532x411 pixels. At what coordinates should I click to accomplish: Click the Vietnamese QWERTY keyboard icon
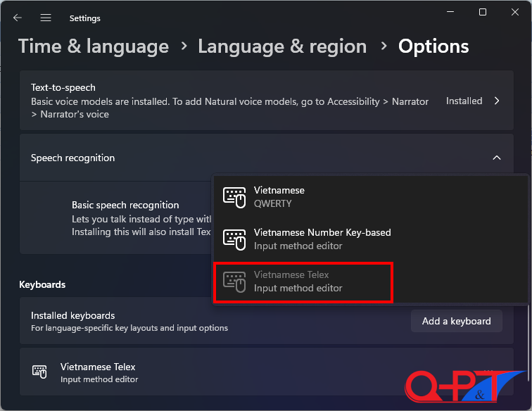[x=234, y=197]
